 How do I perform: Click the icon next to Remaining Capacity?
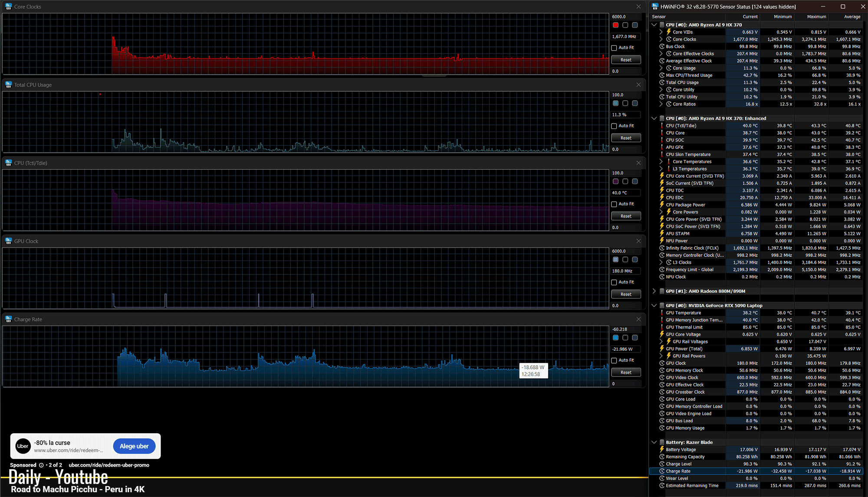point(662,457)
